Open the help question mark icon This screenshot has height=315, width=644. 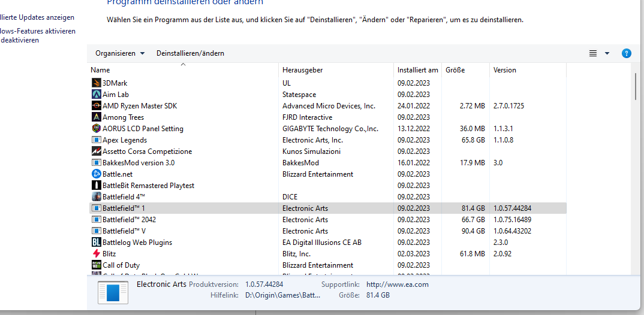pos(627,53)
